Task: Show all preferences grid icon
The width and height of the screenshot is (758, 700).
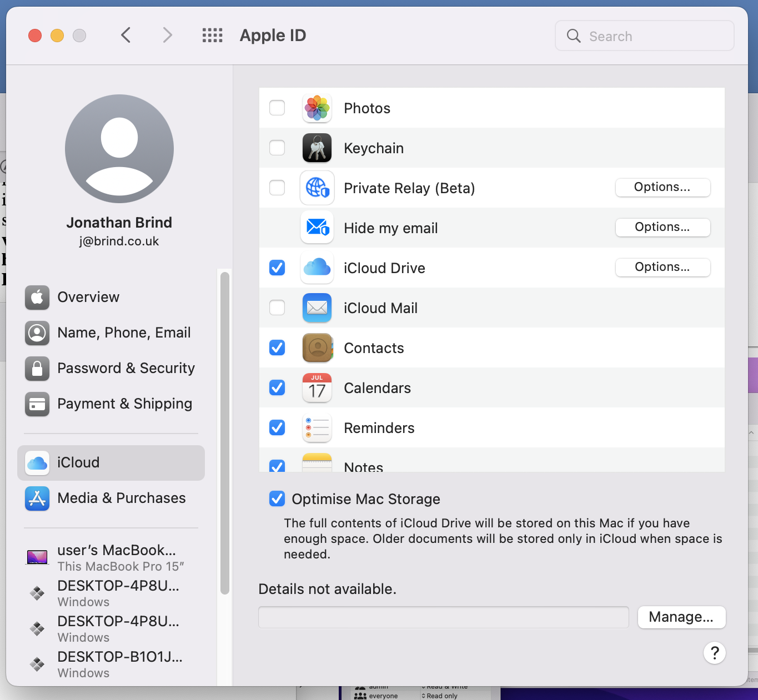Action: pos(212,36)
